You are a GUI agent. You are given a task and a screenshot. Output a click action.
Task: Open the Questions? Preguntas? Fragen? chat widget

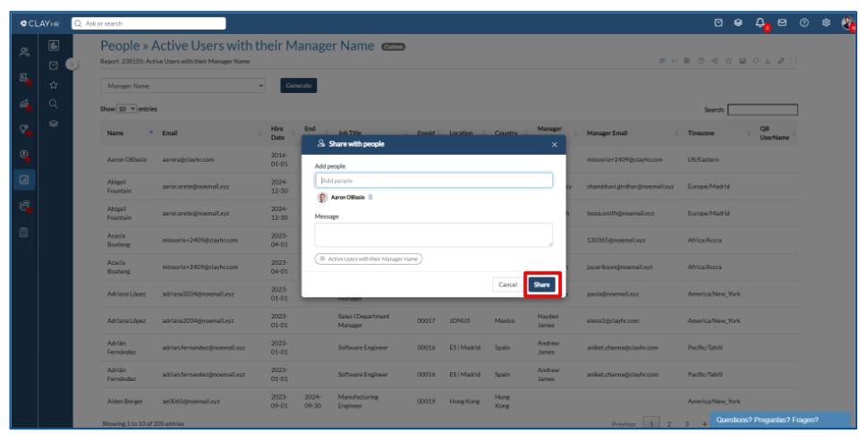point(780,420)
